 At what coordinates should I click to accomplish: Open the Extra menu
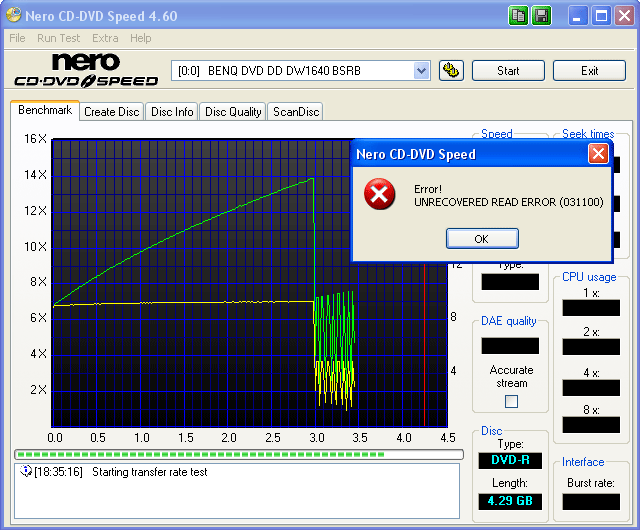pyautogui.click(x=105, y=38)
